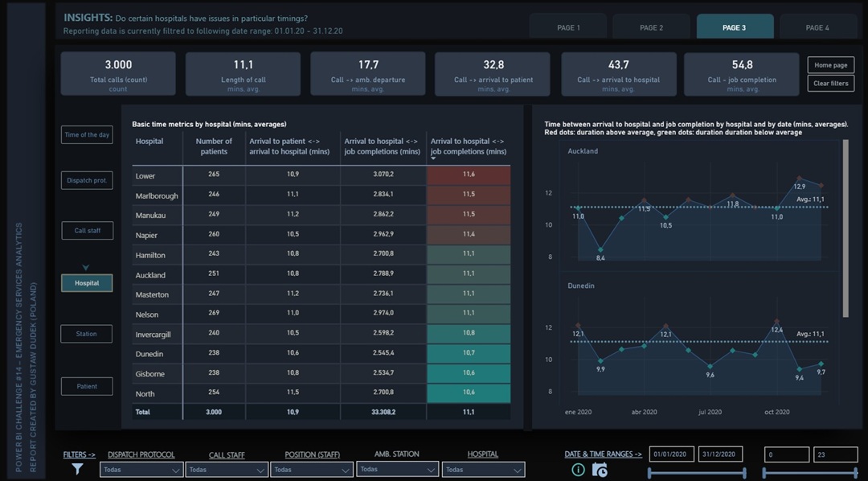
Task: Go to Page 4 tab
Action: click(817, 27)
